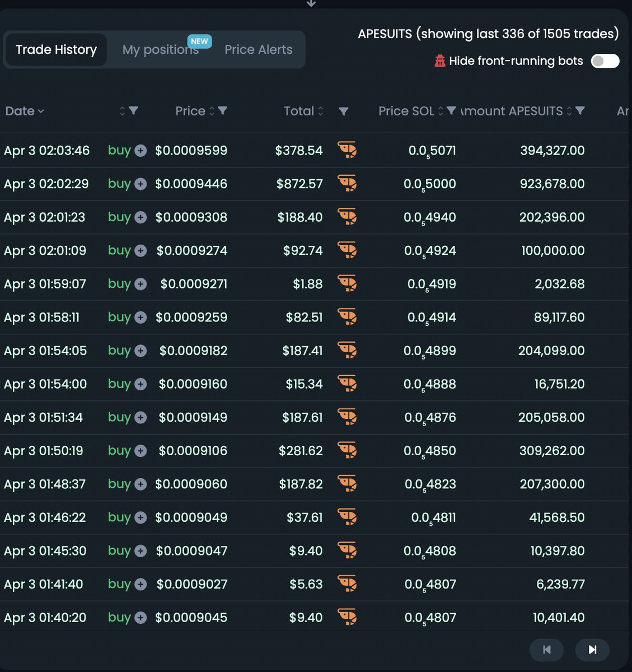
Task: Click total $187.61
Action: click(302, 417)
